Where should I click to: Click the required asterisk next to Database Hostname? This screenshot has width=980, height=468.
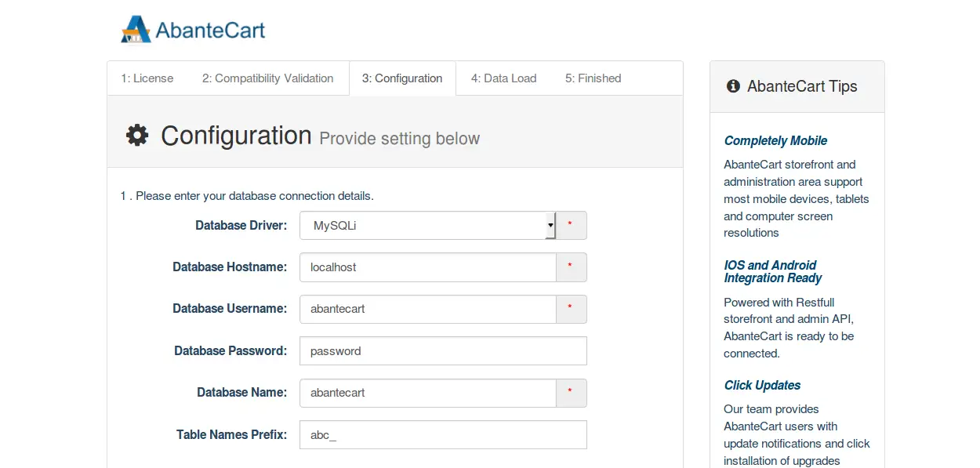[571, 267]
